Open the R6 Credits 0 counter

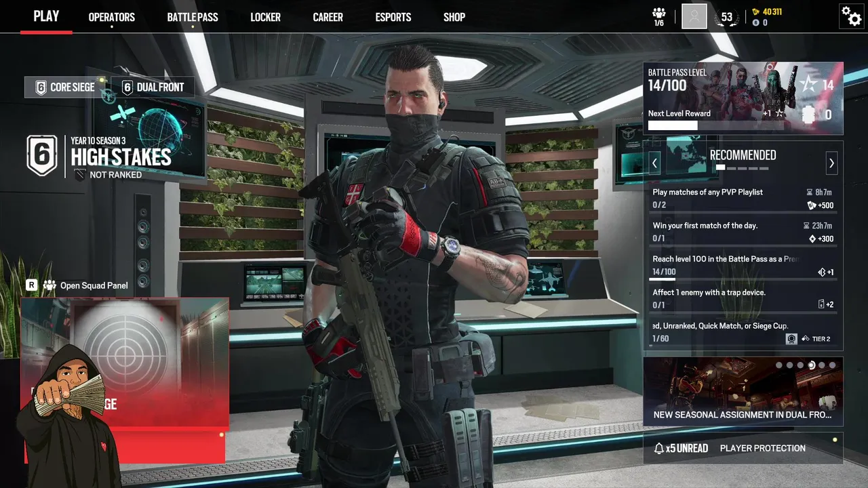(760, 22)
